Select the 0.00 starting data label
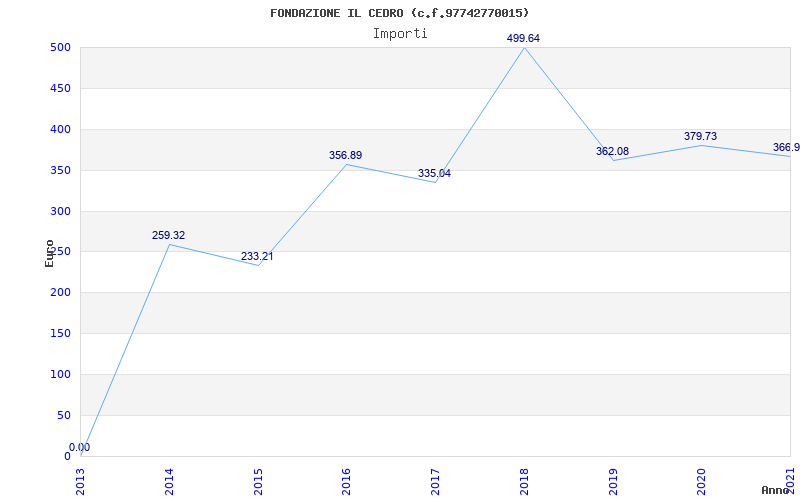The height and width of the screenshot is (500, 800). click(80, 447)
